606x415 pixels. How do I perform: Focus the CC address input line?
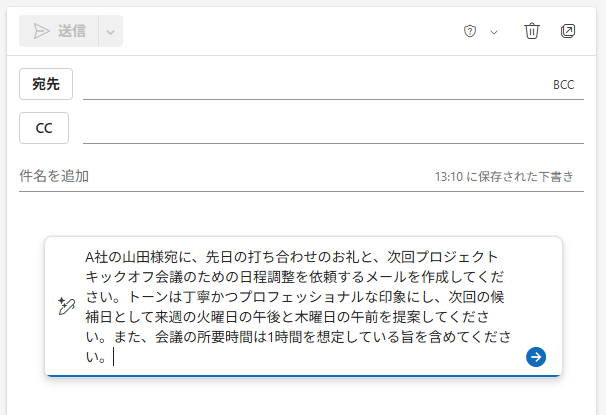coord(333,128)
